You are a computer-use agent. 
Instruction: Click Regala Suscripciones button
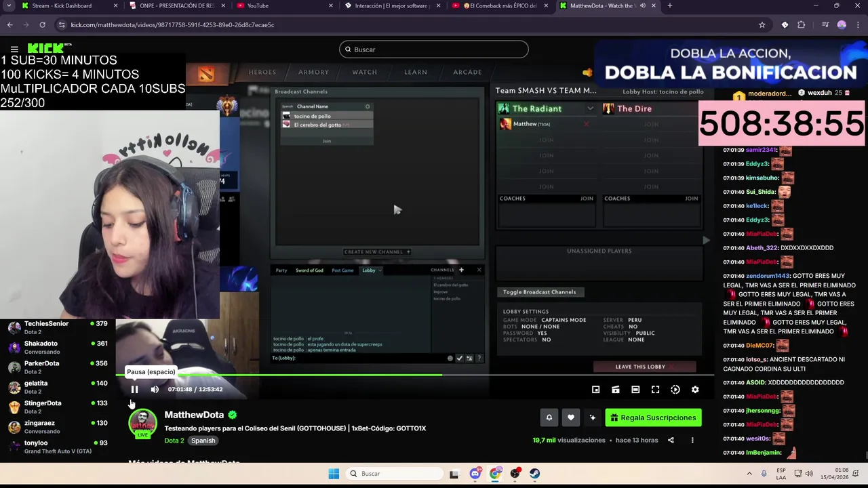[653, 418]
